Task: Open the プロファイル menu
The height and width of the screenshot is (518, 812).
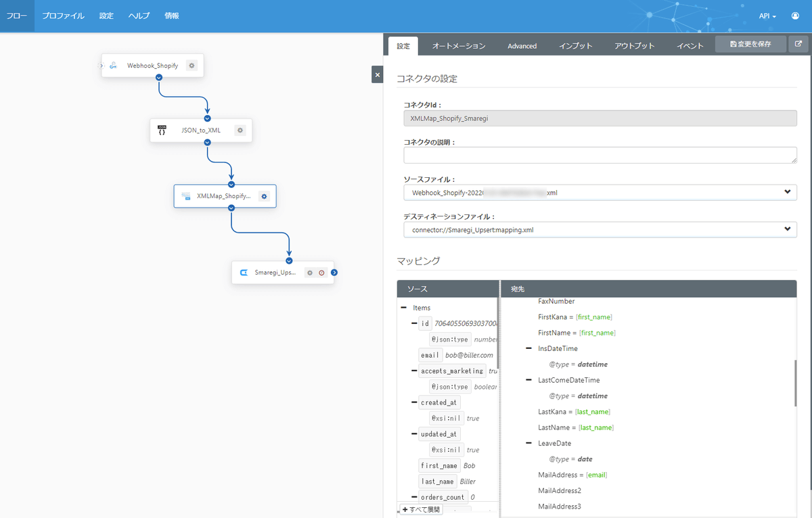Action: click(63, 16)
